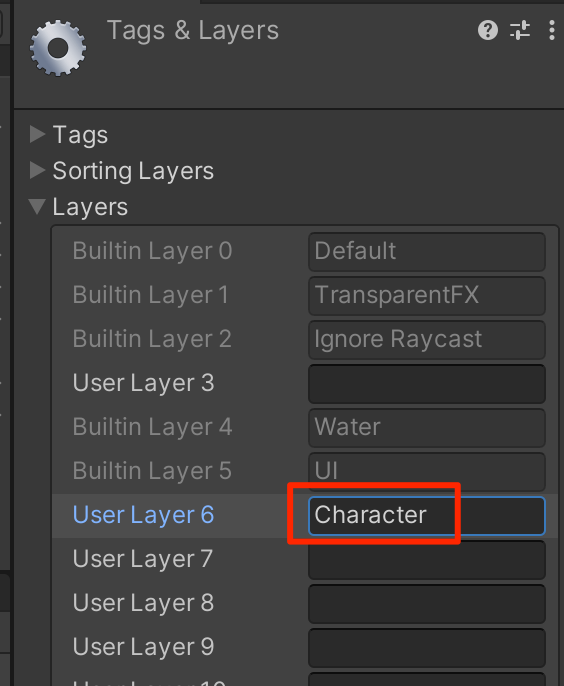Click the User Layer 3 name field
Viewport: 564px width, 686px height.
pos(427,384)
